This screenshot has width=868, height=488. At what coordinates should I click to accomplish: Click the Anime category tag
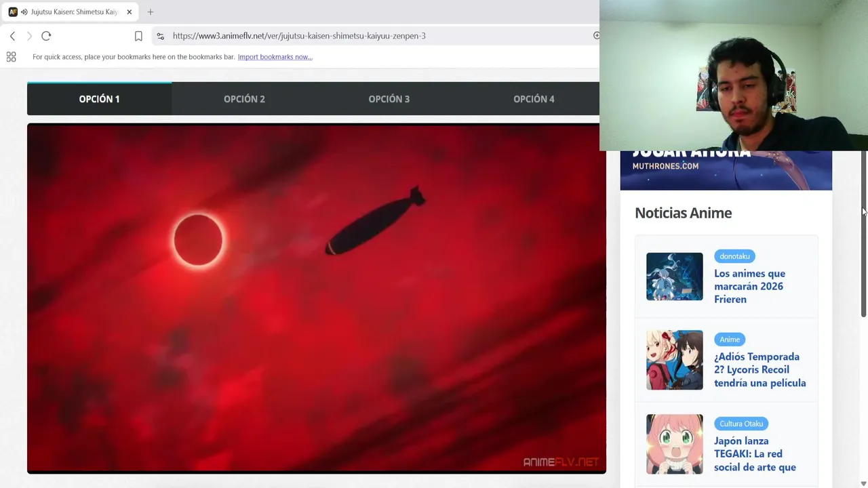pos(730,340)
